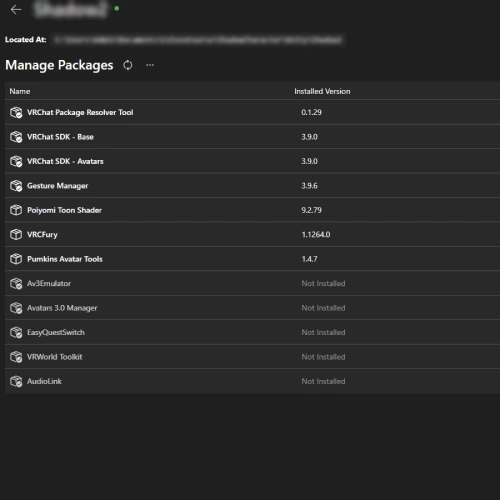Select the VRChat SDK - Avatars package name
This screenshot has height=500, width=500.
click(65, 161)
